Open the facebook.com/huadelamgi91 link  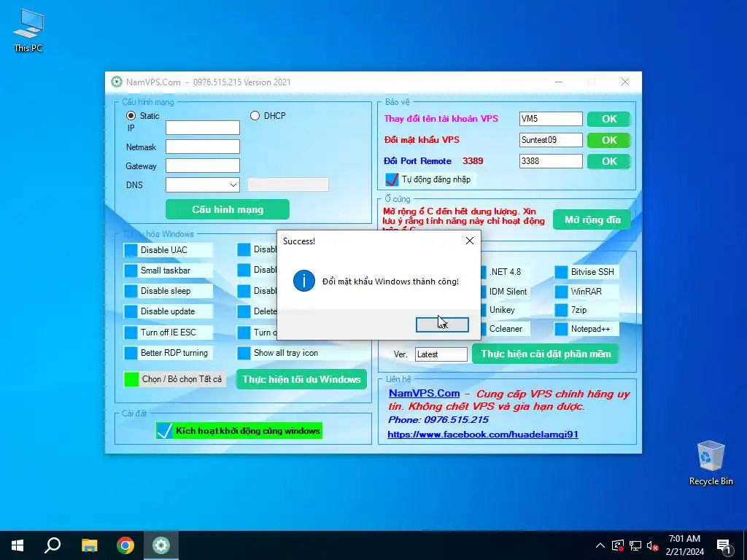click(x=483, y=435)
